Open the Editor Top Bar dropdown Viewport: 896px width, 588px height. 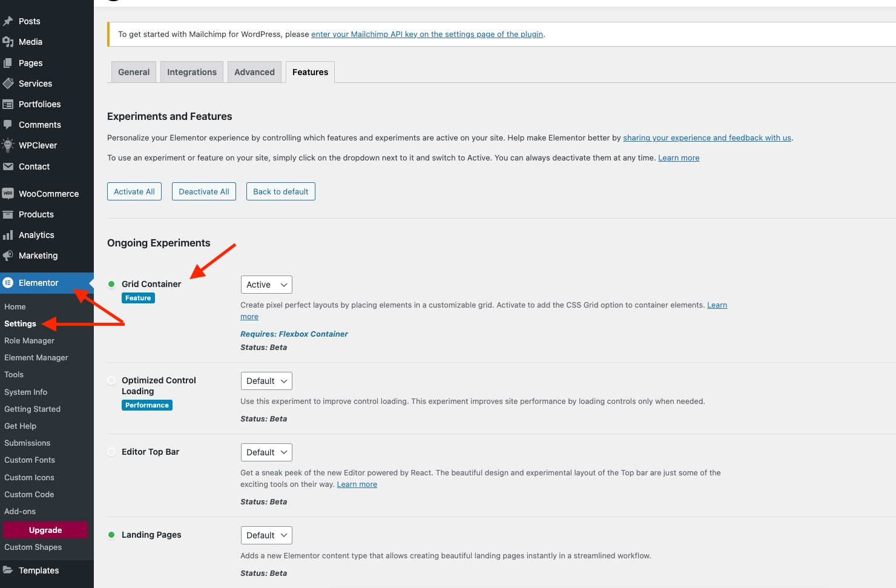266,452
